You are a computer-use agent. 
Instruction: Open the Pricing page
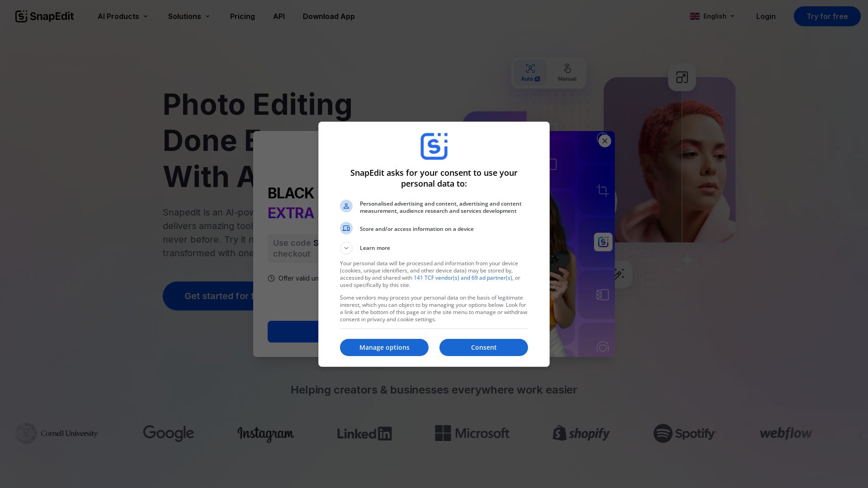(x=242, y=16)
